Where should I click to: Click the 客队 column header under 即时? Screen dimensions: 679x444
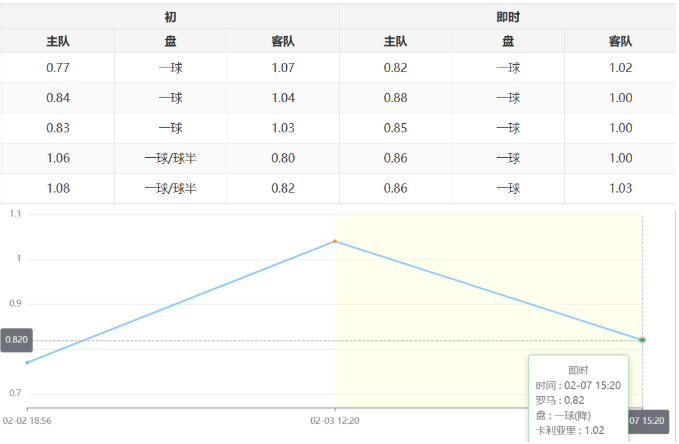point(620,41)
